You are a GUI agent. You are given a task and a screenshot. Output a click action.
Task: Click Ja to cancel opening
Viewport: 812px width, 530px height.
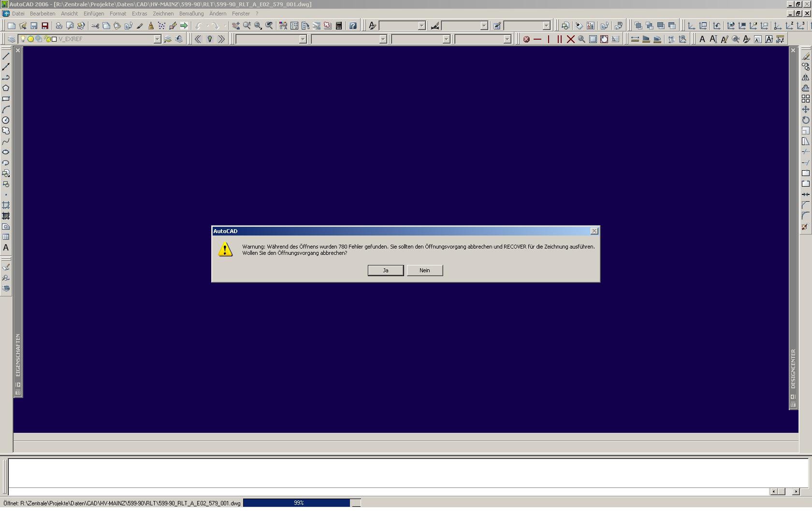click(386, 270)
